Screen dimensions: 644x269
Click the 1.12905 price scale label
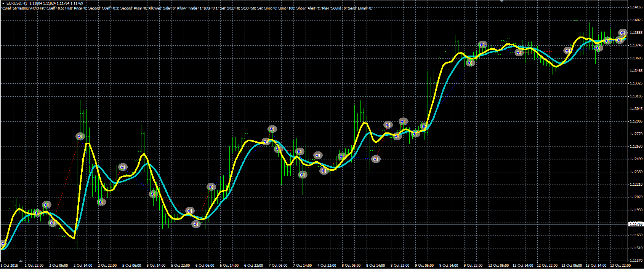(636, 121)
